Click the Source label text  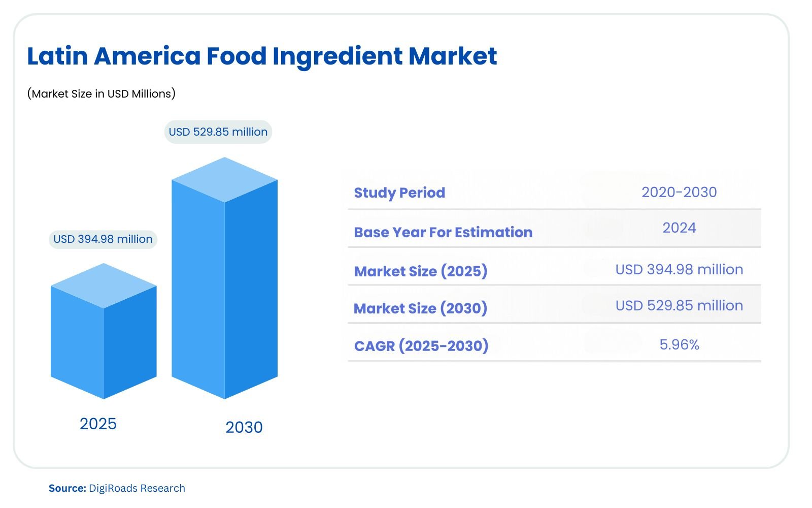click(67, 488)
